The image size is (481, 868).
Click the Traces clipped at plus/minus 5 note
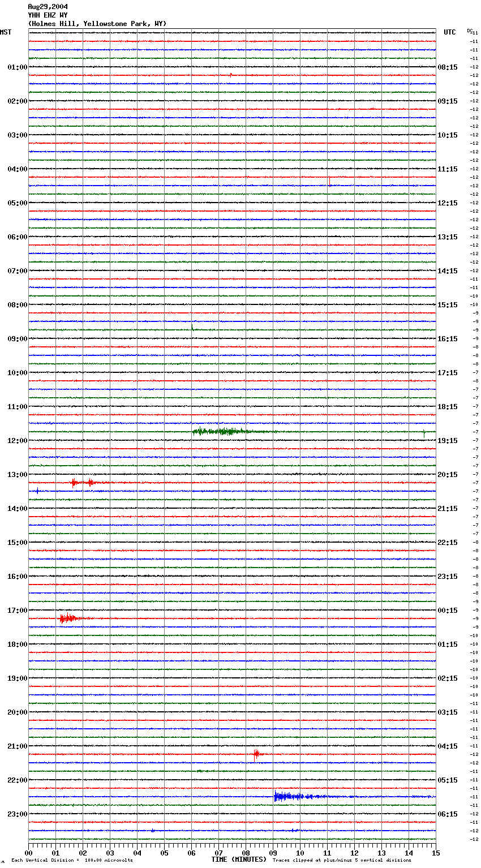coord(342,861)
